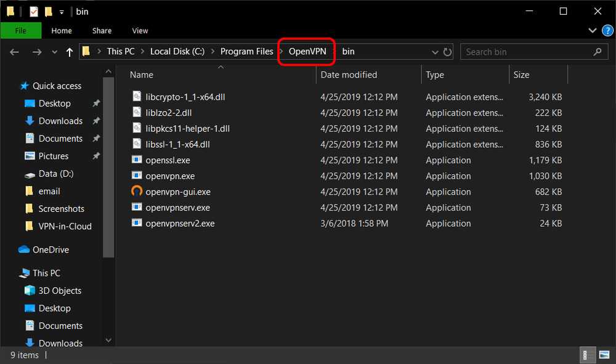Screen dimensions: 616x364
Task: Expand the address bar history dropdown
Action: pos(435,52)
